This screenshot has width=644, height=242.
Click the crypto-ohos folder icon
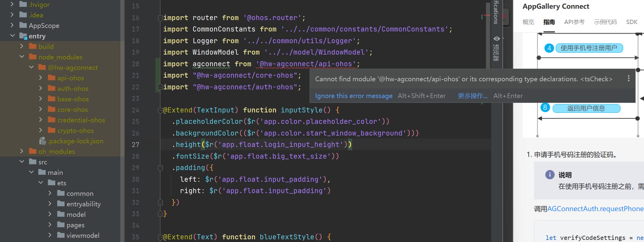(x=52, y=130)
